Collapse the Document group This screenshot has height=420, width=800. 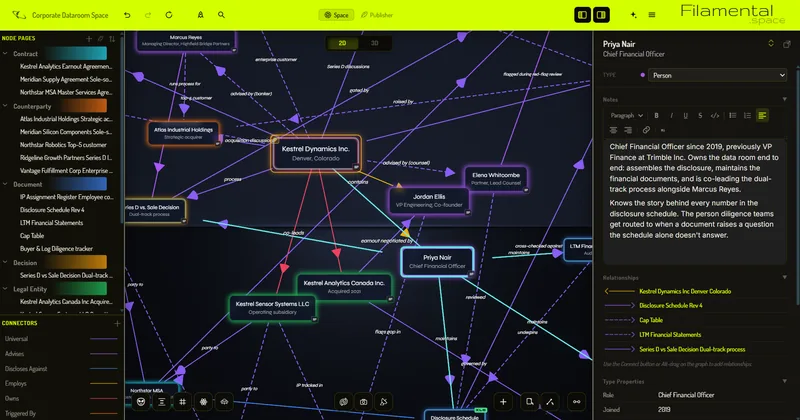(x=6, y=184)
